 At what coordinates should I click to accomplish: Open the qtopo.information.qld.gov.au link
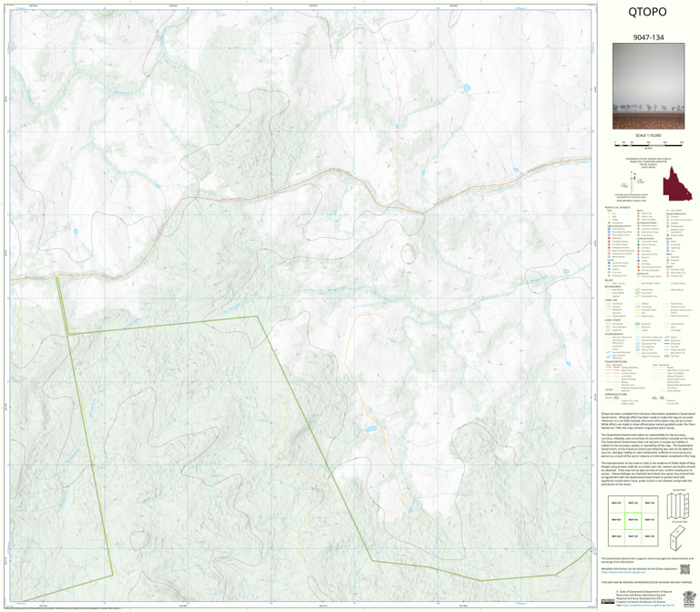pyautogui.click(x=623, y=572)
